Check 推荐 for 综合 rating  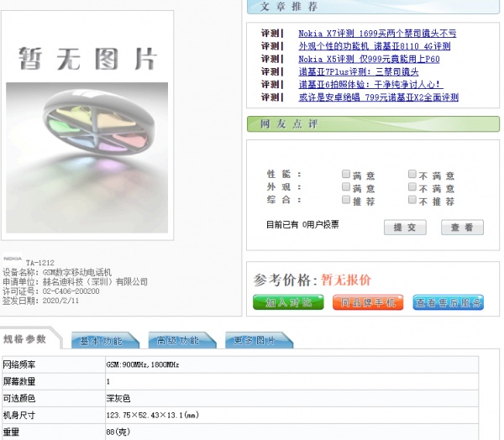(x=346, y=200)
